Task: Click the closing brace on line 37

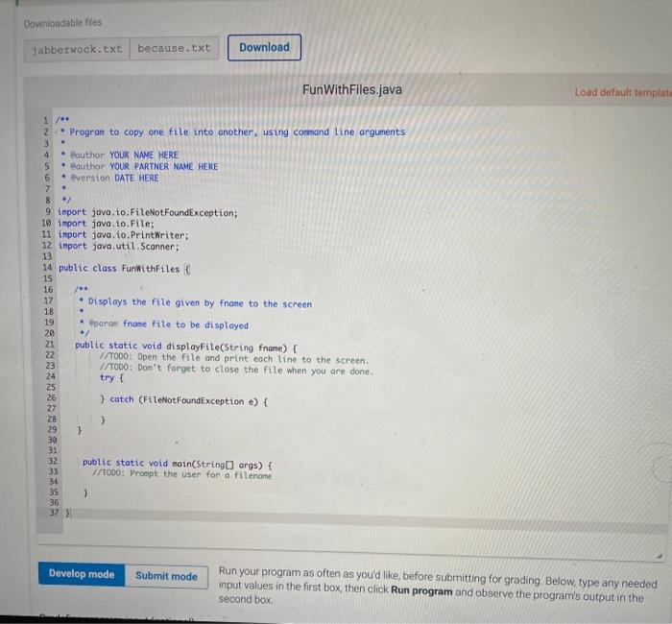Action: (67, 513)
